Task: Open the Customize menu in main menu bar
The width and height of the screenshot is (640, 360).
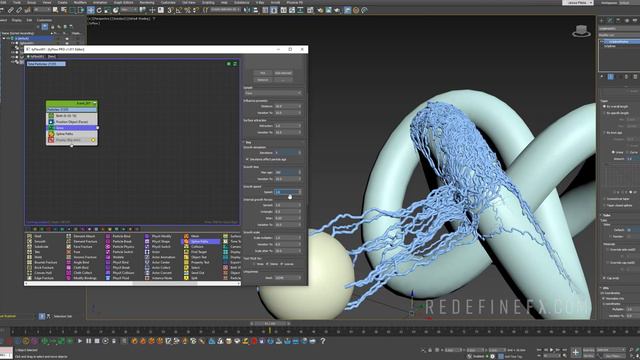Action: coord(168,2)
